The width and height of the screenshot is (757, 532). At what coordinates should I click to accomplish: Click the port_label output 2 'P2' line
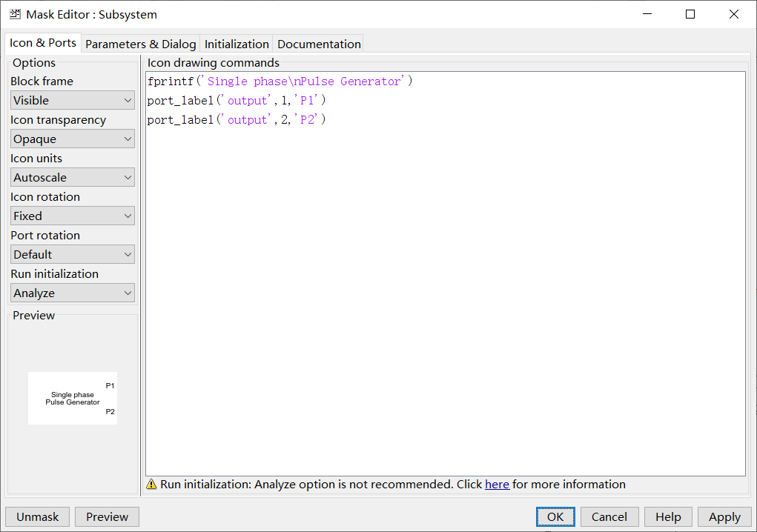click(x=237, y=119)
